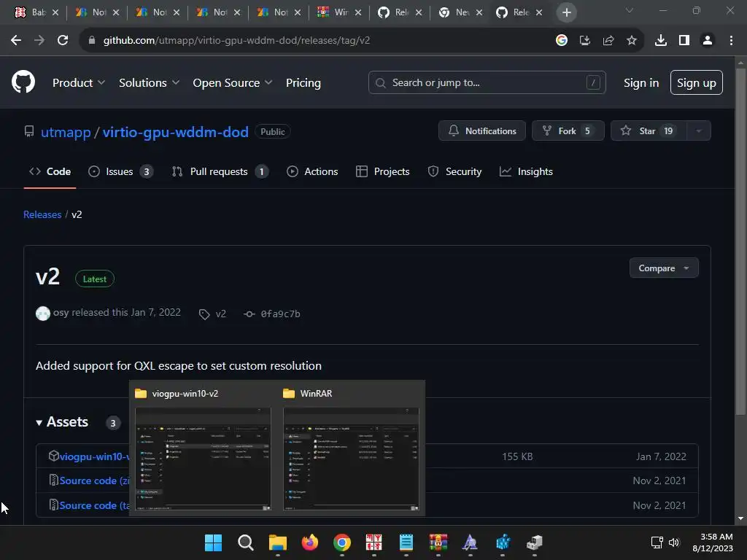Click the tab search chevron

pos(630,10)
